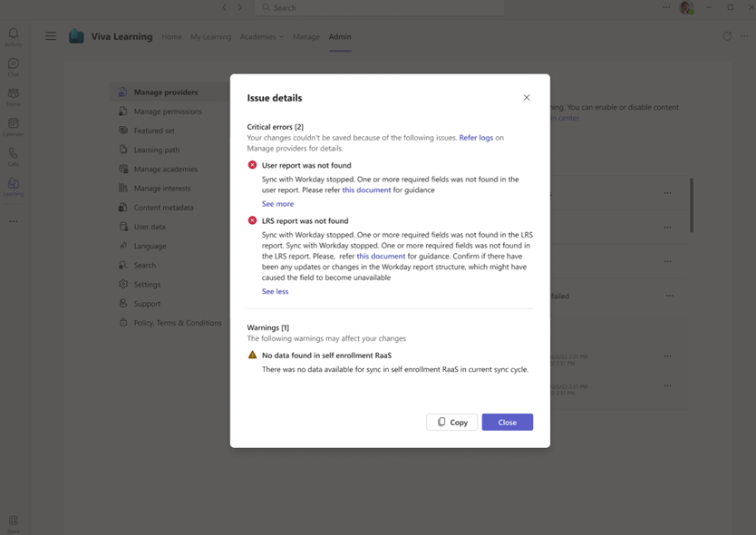Click 'No data found in self enrollment RaaS'

click(x=326, y=355)
